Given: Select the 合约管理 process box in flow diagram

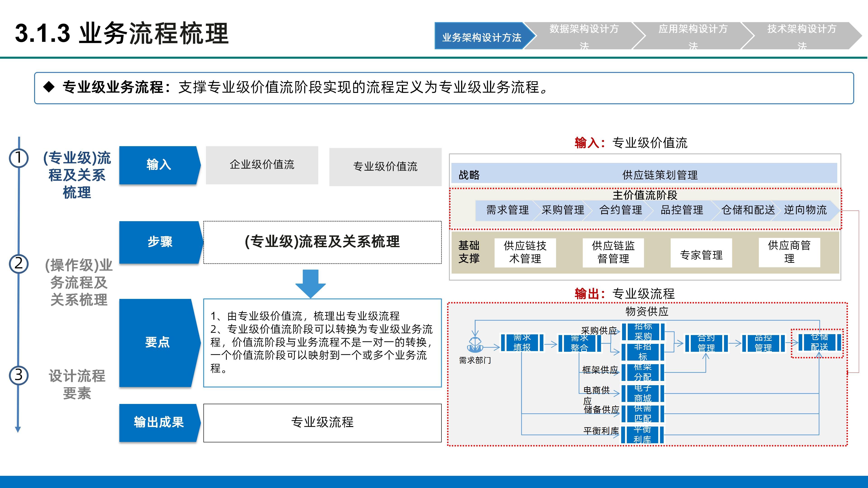Looking at the screenshot, I should [x=706, y=343].
